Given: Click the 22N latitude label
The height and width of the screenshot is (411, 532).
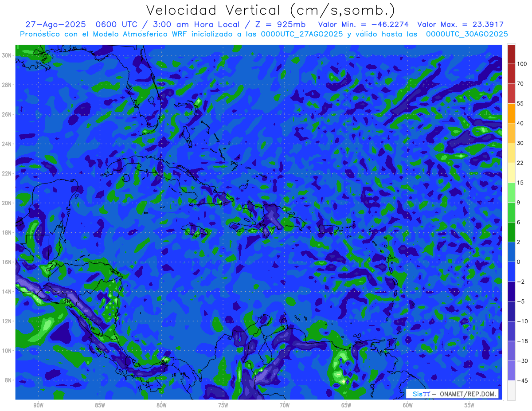Looking at the screenshot, I should pyautogui.click(x=8, y=173).
